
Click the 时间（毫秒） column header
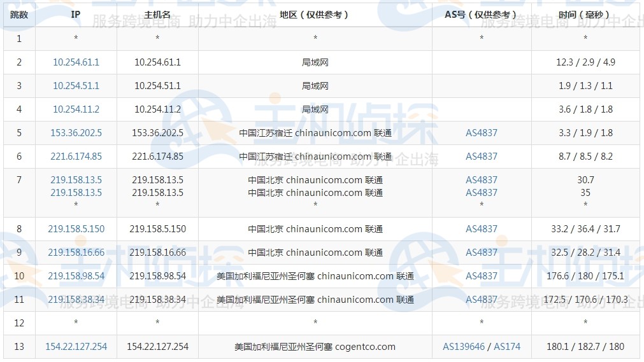[x=585, y=15]
